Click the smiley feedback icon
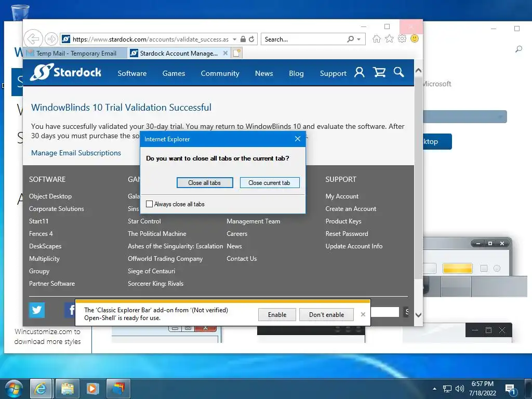The image size is (532, 399). (414, 38)
